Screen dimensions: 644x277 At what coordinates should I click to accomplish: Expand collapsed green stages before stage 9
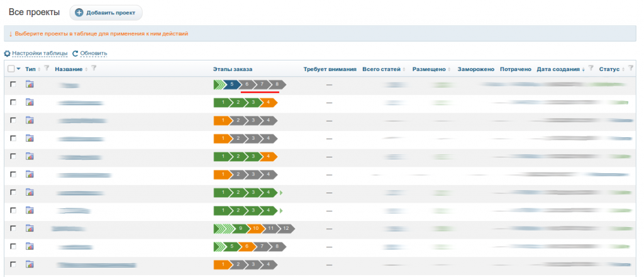223,228
